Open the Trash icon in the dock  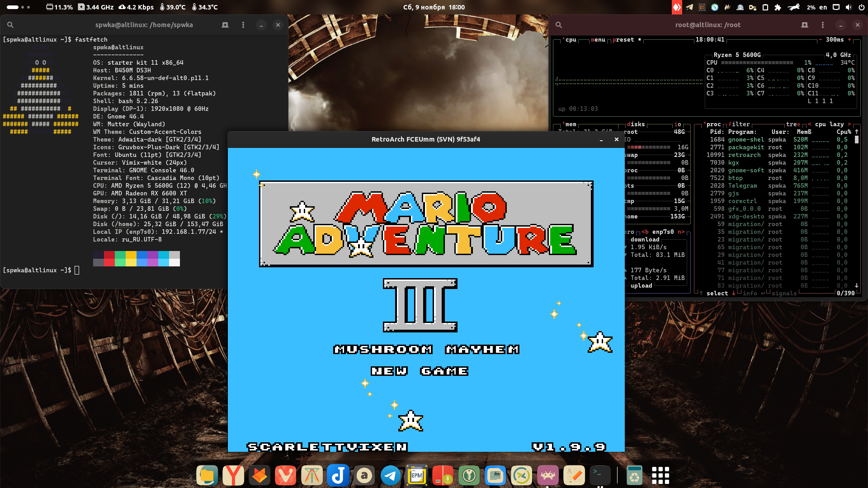pos(634,475)
